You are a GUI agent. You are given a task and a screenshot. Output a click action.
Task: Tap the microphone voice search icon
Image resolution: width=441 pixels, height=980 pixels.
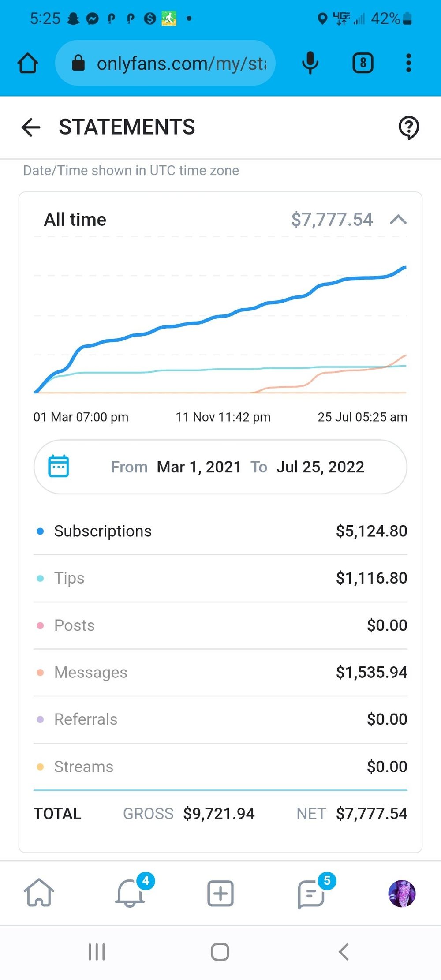(310, 63)
